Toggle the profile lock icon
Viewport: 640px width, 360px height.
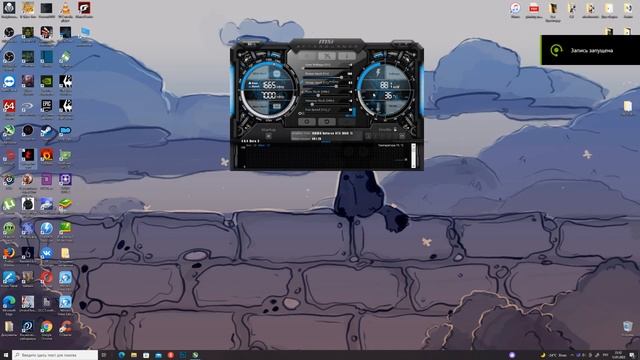[395, 129]
